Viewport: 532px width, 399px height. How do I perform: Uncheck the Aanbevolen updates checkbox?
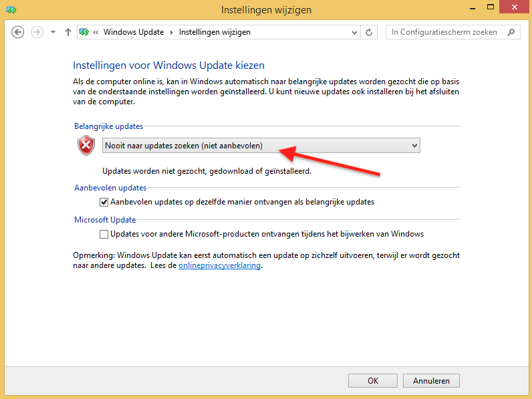pos(104,202)
